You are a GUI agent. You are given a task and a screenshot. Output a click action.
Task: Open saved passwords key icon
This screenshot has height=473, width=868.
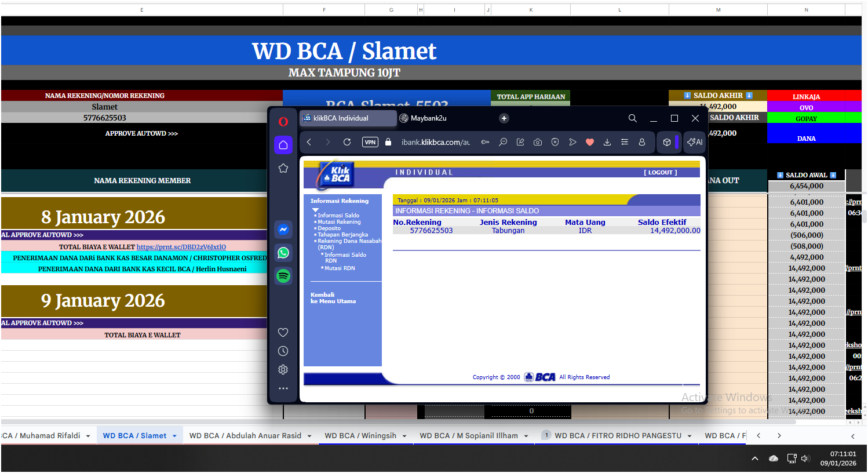point(486,142)
